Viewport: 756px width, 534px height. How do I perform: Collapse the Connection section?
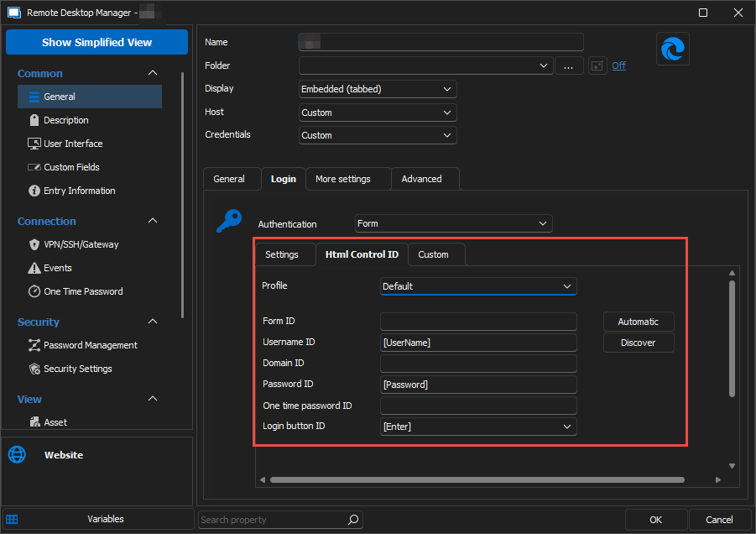[x=153, y=221]
